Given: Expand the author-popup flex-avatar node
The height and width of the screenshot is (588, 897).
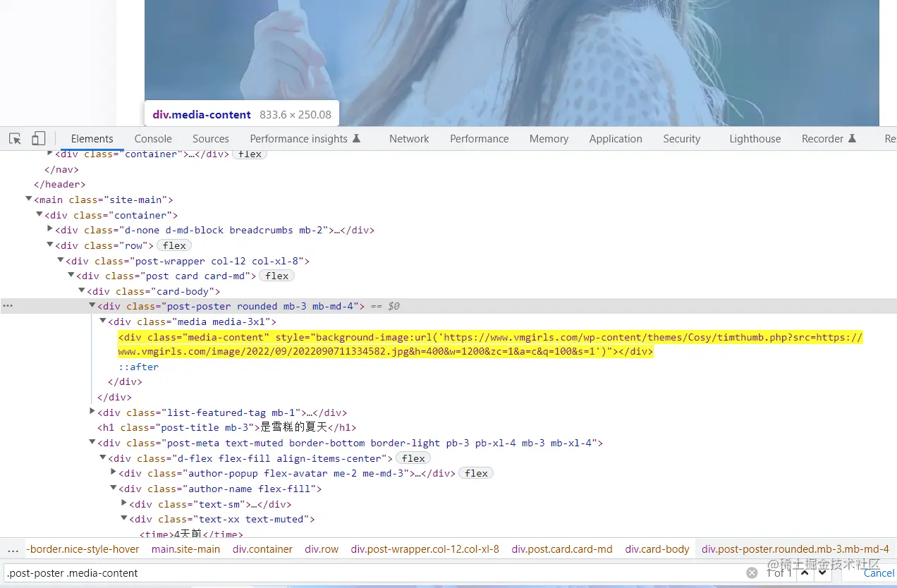Looking at the screenshot, I should [114, 473].
